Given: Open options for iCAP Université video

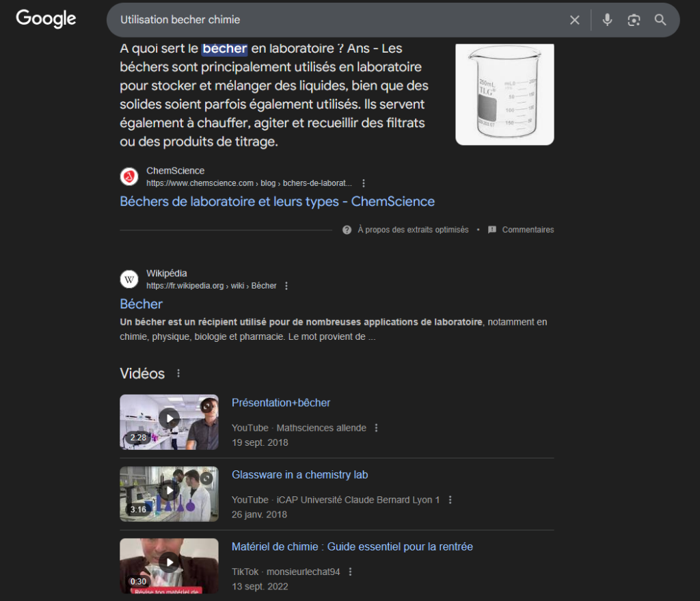Looking at the screenshot, I should tap(450, 500).
